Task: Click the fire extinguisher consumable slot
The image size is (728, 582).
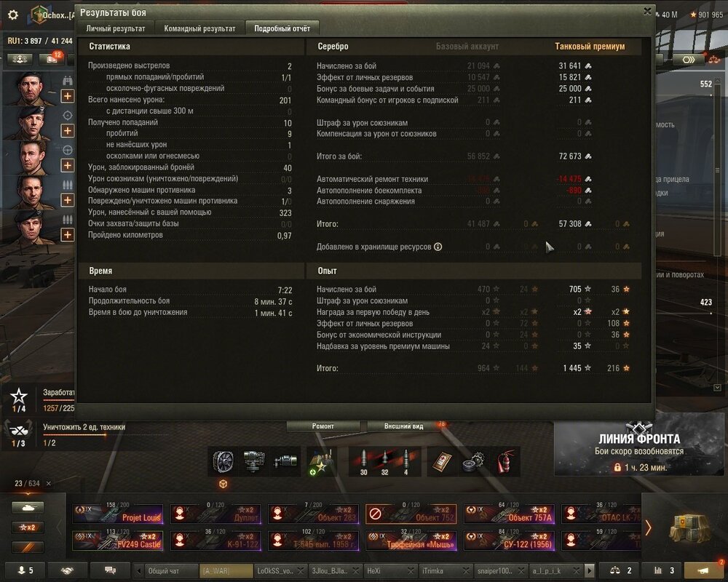Action: click(x=505, y=461)
